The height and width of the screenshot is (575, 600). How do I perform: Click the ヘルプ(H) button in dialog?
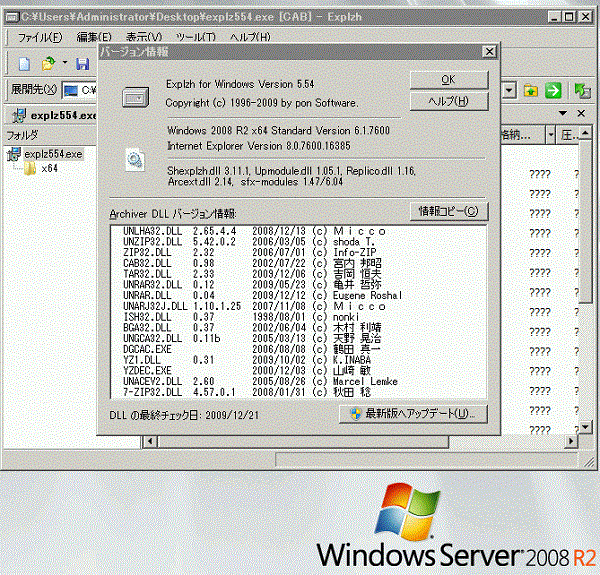(x=449, y=101)
